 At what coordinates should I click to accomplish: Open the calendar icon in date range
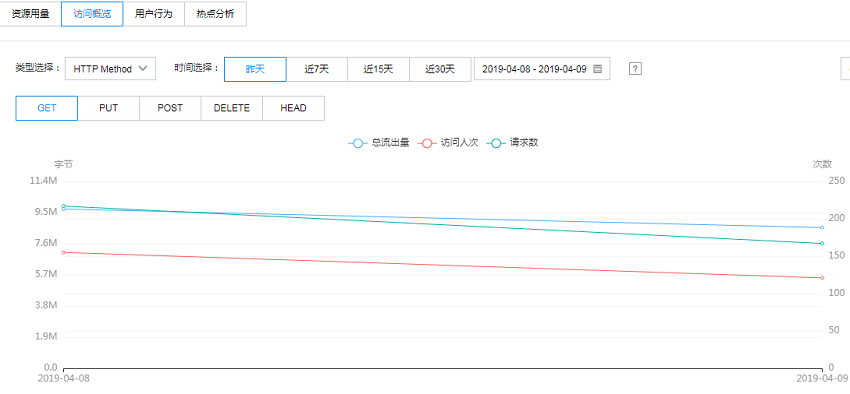[x=597, y=69]
